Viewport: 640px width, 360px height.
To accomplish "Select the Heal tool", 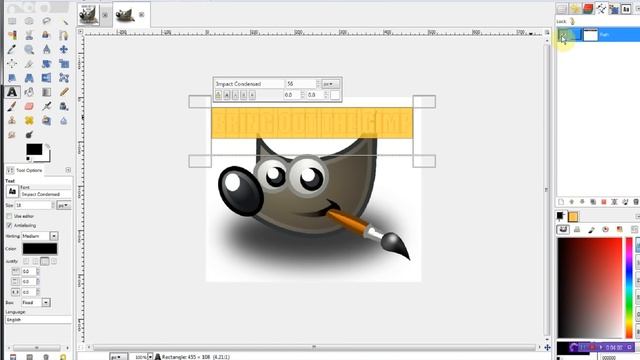I will (x=29, y=121).
